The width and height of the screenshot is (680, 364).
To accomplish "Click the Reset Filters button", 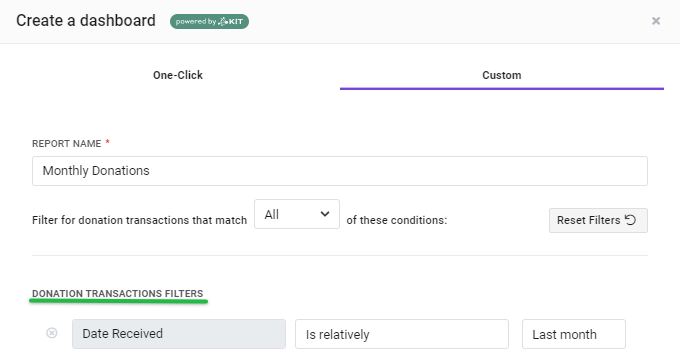I will [598, 220].
